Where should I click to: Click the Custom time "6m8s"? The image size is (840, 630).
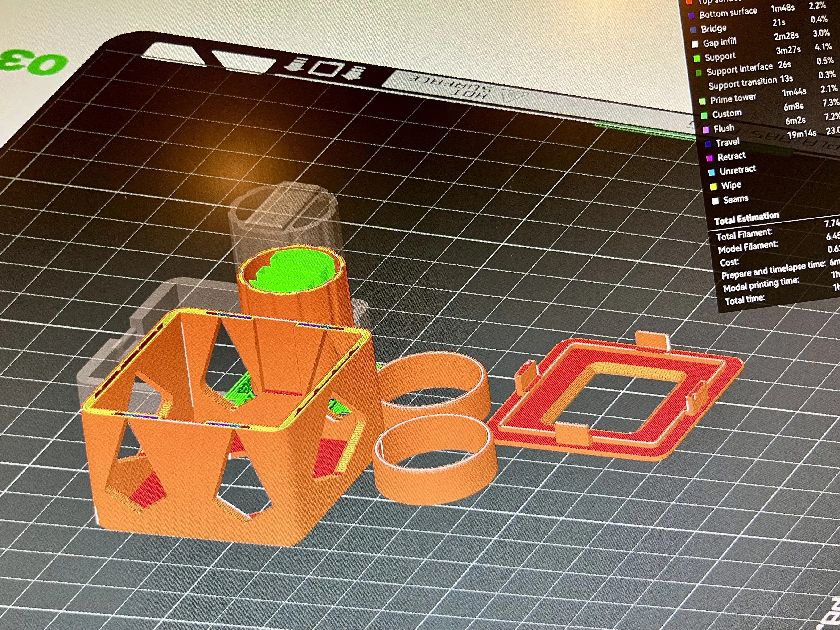coord(794,107)
